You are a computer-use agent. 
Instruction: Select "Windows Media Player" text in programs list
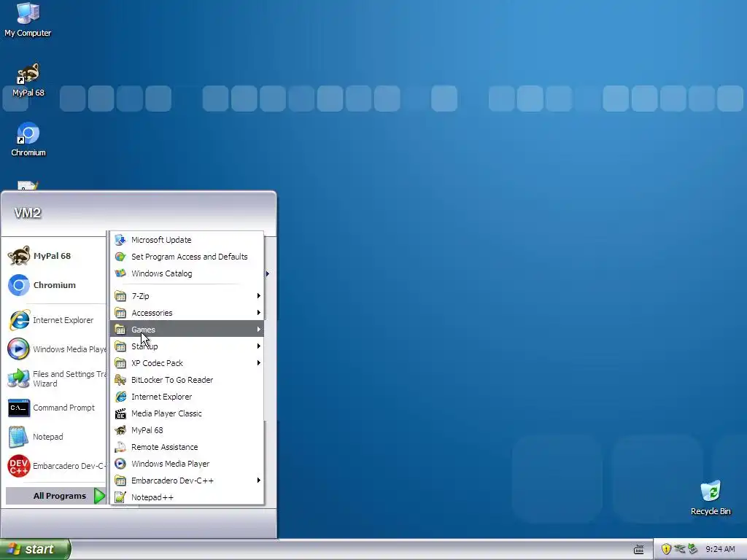coord(171,463)
